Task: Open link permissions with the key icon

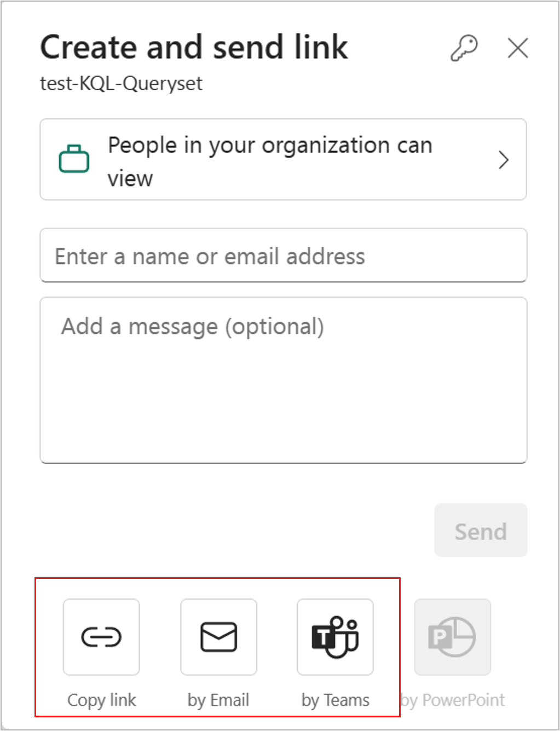Action: tap(464, 48)
